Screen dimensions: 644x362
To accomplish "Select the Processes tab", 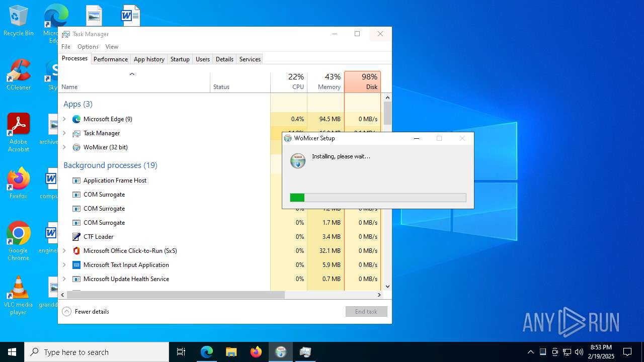I will point(74,58).
